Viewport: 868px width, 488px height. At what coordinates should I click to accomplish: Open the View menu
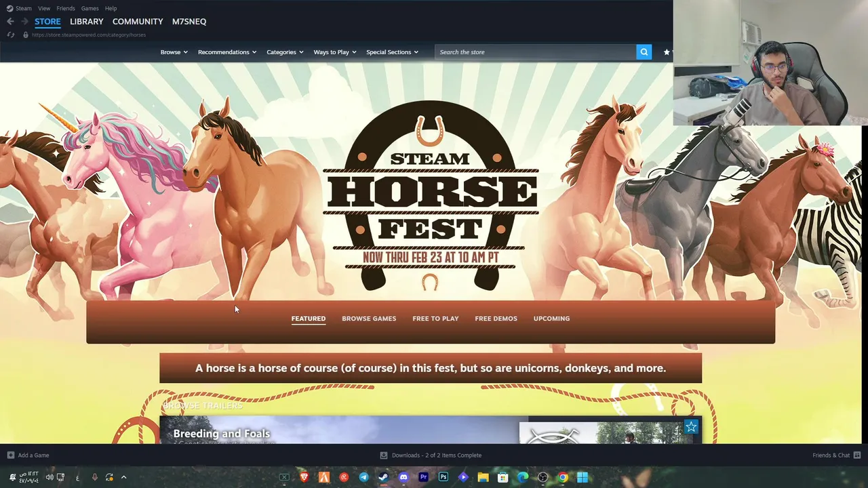(44, 8)
